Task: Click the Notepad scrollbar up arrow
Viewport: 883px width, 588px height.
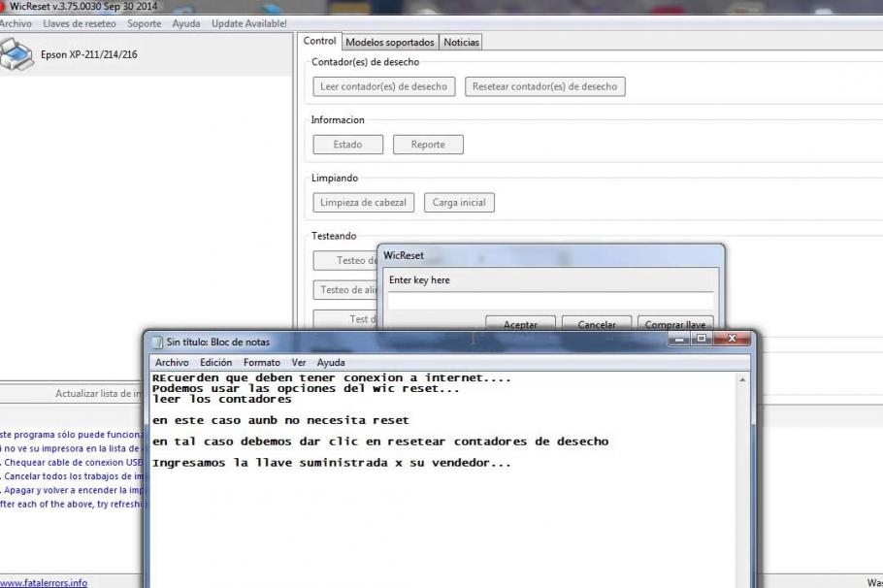Action: pyautogui.click(x=742, y=380)
